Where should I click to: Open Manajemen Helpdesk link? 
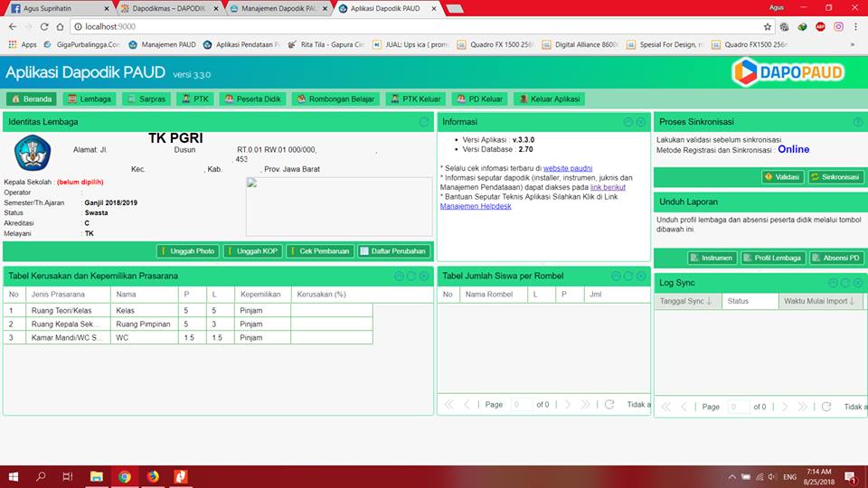(x=476, y=206)
